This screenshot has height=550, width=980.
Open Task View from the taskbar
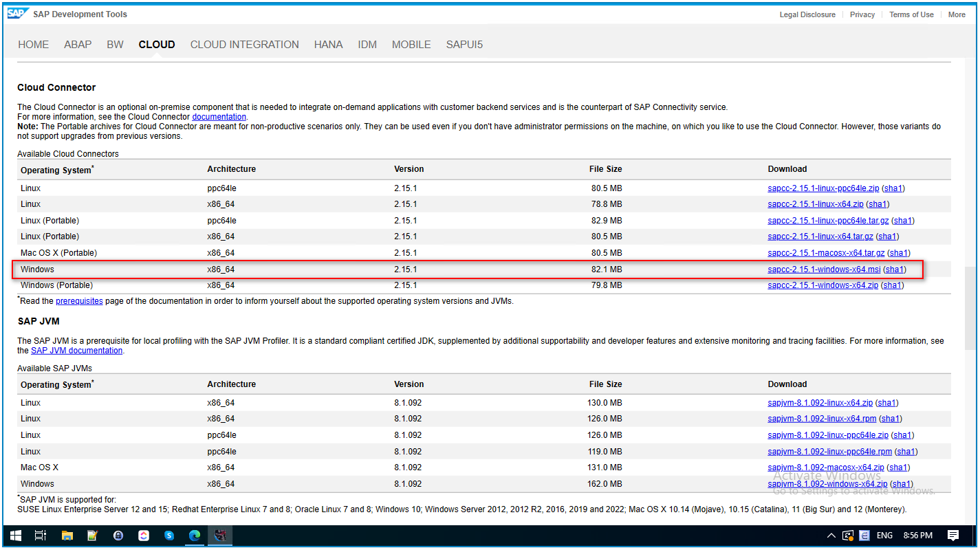pos(41,535)
